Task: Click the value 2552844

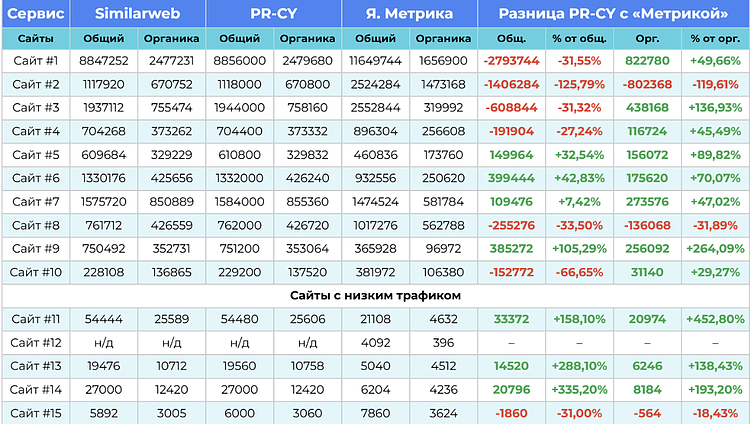Action: pos(376,108)
